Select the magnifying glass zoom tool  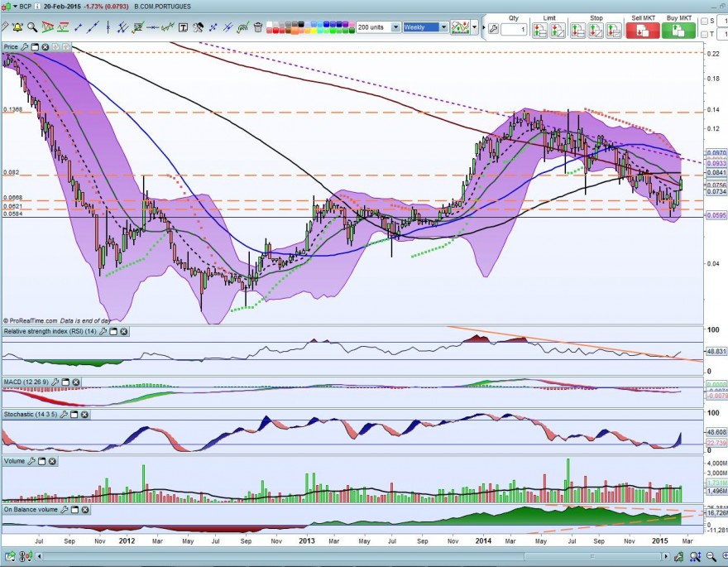[32, 27]
